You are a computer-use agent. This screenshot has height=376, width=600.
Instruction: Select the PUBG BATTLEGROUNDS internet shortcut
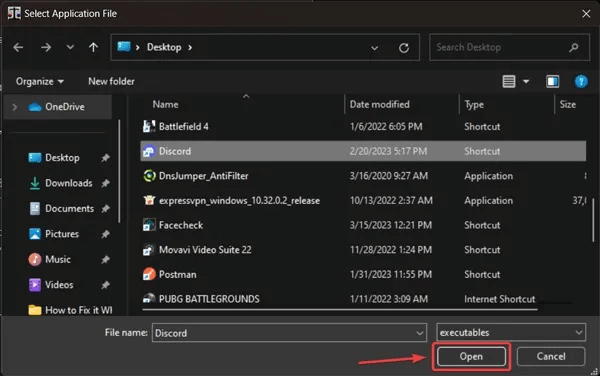click(x=363, y=298)
